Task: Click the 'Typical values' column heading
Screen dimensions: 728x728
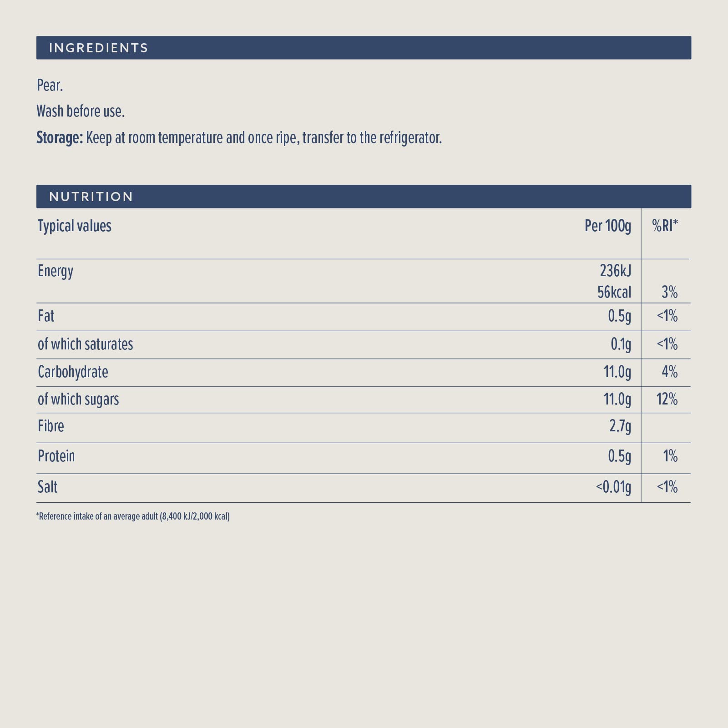Action: tap(75, 226)
